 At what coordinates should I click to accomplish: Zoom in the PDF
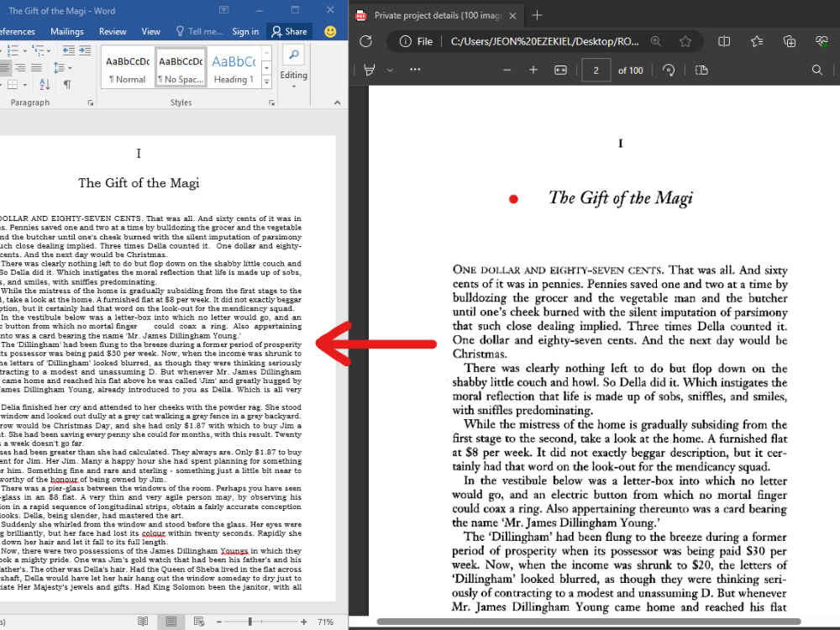(x=533, y=71)
